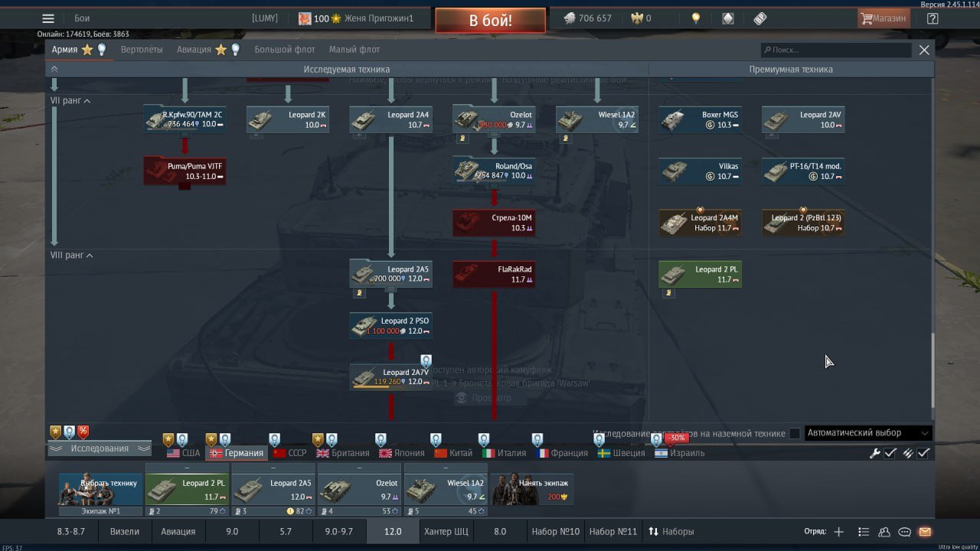This screenshot has height=551, width=980.
Task: Toggle the auto-repair checkbox beside wrench
Action: coord(890,453)
